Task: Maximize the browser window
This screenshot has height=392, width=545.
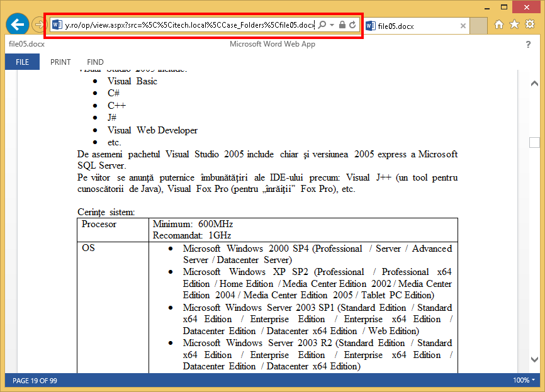Action: [504, 8]
